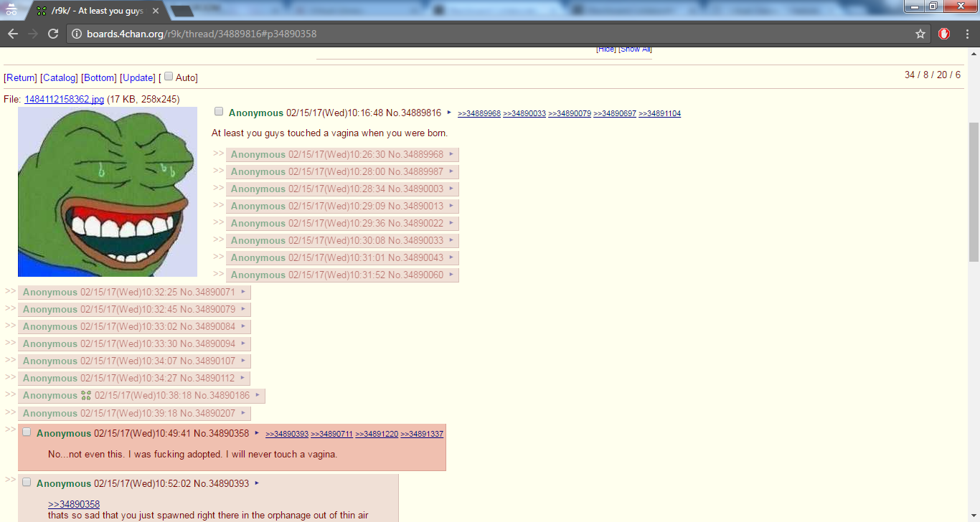
Task: Click the hidden post stub No.34890022
Action: click(342, 223)
